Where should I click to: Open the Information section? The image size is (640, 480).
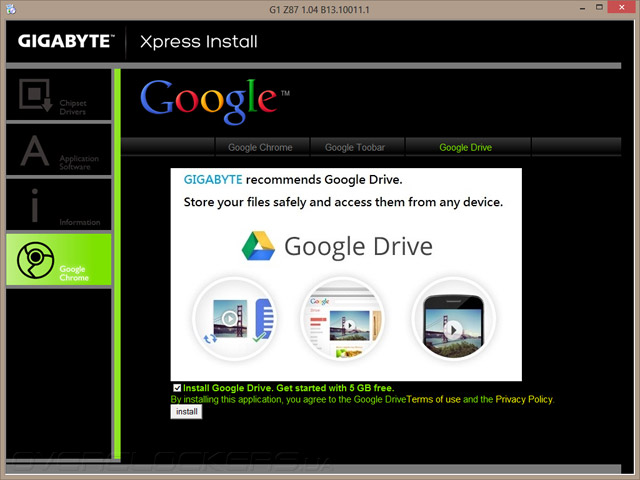tap(58, 204)
